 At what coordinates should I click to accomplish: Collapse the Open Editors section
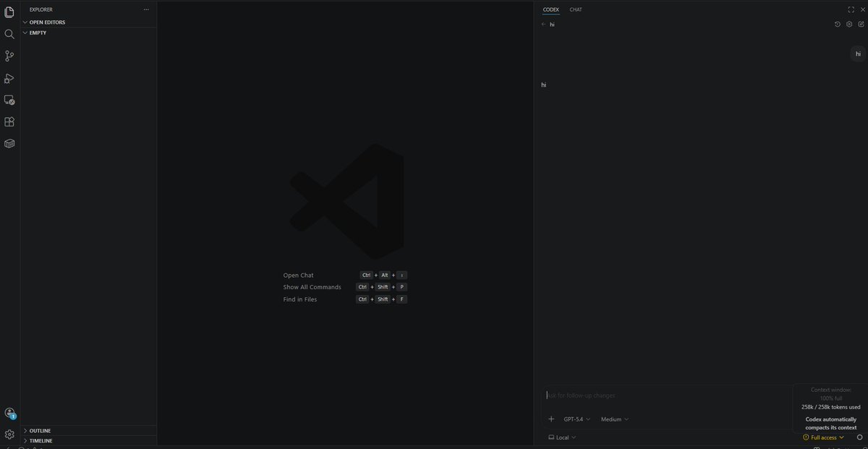[88, 22]
